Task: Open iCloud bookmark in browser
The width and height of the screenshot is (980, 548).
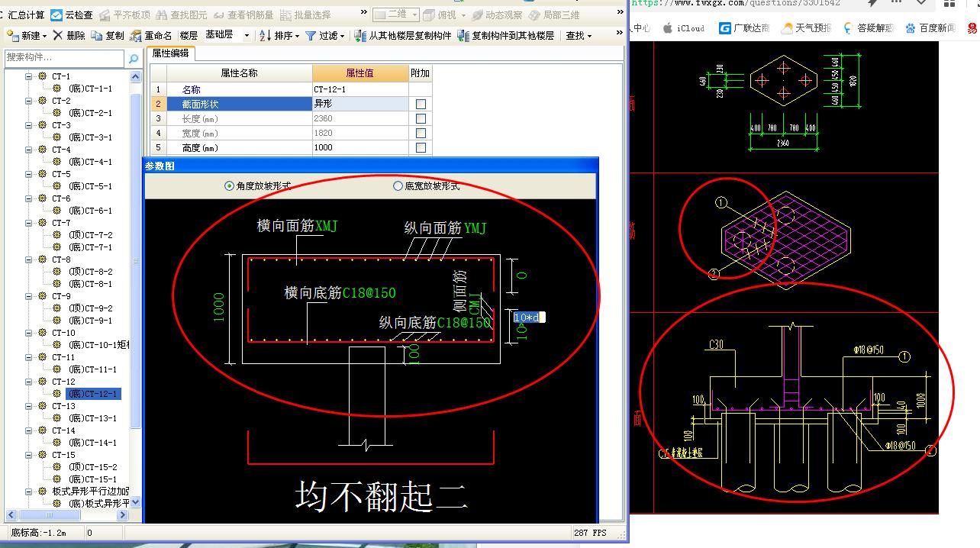Action: pos(684,28)
